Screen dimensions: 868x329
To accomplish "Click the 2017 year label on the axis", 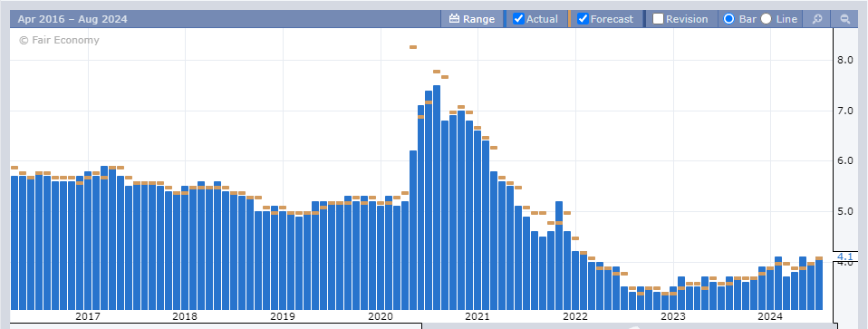I will pyautogui.click(x=88, y=316).
